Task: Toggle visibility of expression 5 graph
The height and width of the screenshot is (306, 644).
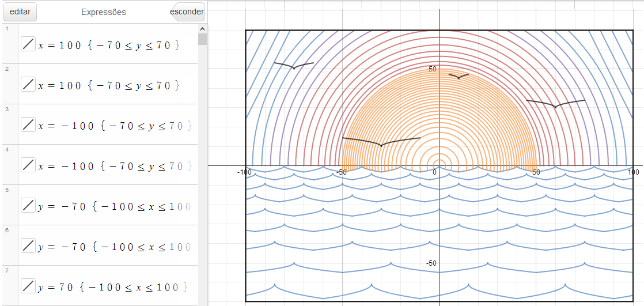Action: coord(28,205)
